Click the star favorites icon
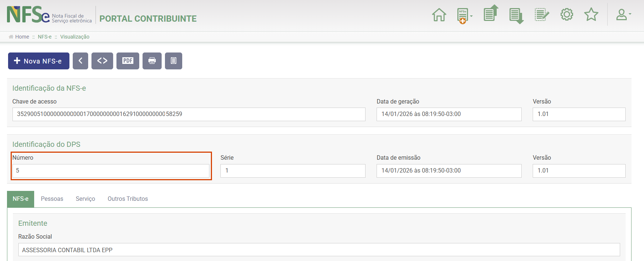The height and width of the screenshot is (261, 644). (591, 15)
